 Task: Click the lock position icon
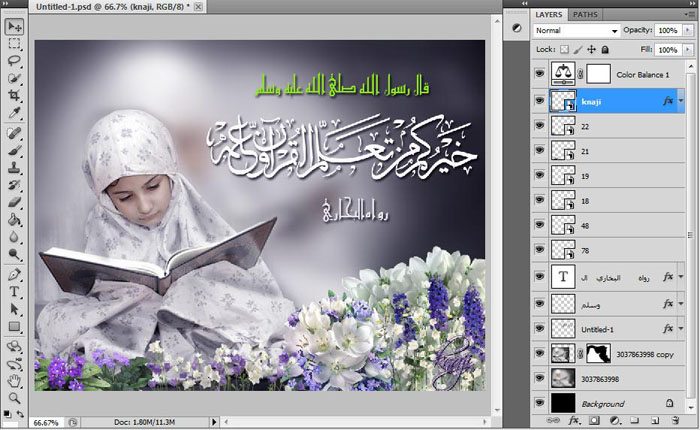point(592,48)
